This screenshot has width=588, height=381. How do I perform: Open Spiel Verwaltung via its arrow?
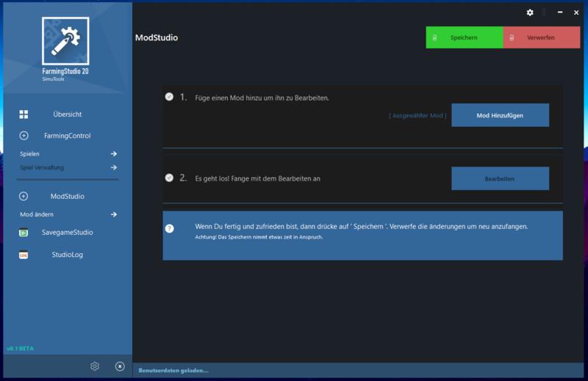click(x=114, y=167)
